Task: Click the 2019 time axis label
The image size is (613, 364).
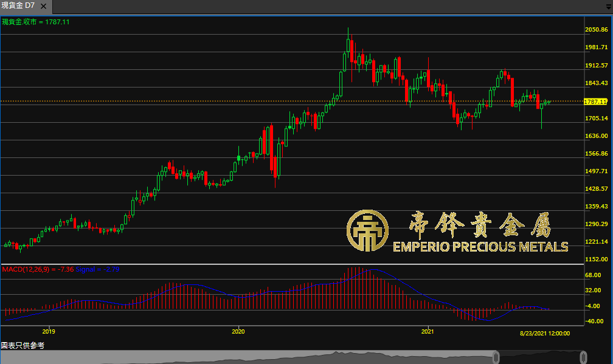Action: (49, 332)
